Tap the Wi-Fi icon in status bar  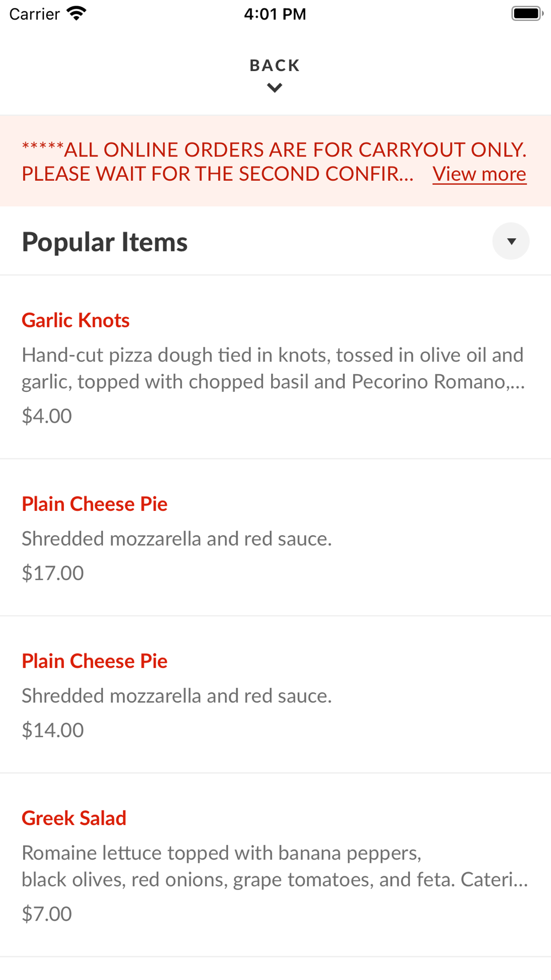tap(77, 13)
